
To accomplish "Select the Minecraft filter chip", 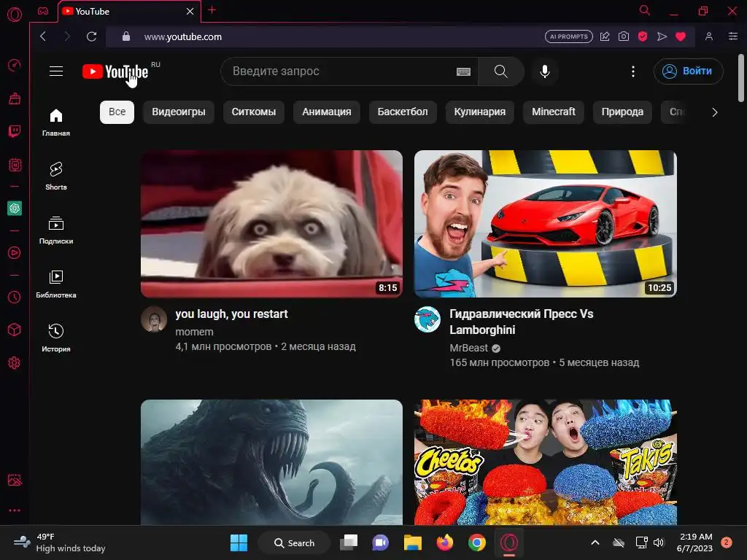I will [554, 112].
